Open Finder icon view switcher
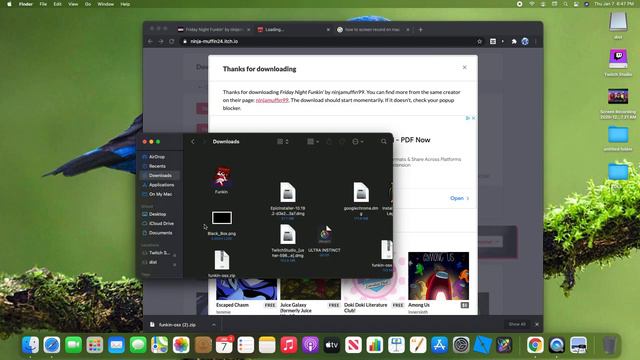The image size is (640, 360). click(x=283, y=142)
